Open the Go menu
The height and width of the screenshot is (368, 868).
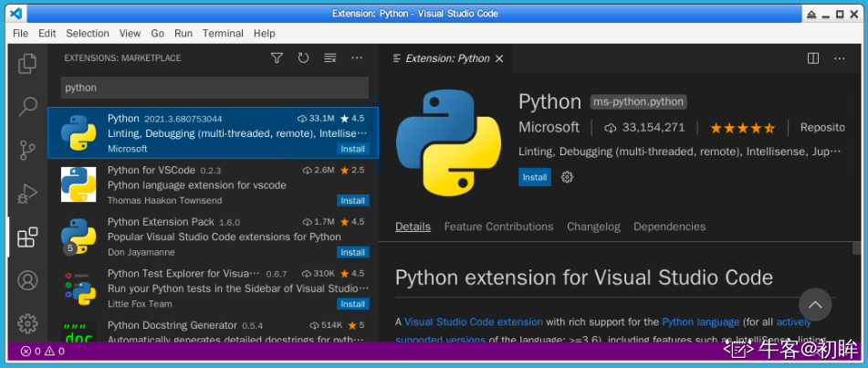point(158,33)
